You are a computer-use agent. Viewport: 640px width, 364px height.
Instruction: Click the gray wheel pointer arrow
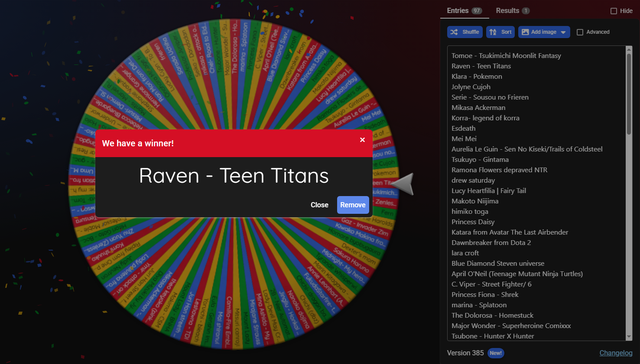tap(403, 184)
